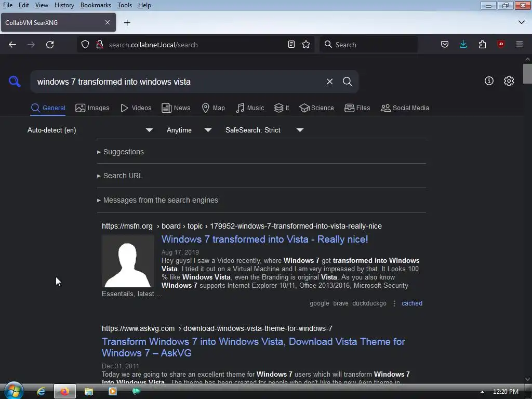Viewport: 532px width, 399px height.
Task: Click the 12:20 PM taskbar clock
Action: 506,392
